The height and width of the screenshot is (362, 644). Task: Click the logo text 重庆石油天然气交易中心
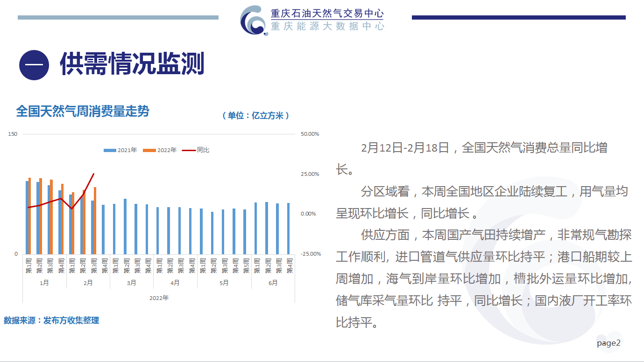(327, 13)
